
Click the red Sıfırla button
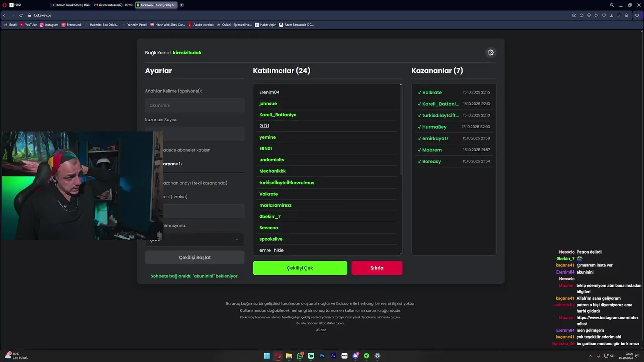pyautogui.click(x=377, y=268)
